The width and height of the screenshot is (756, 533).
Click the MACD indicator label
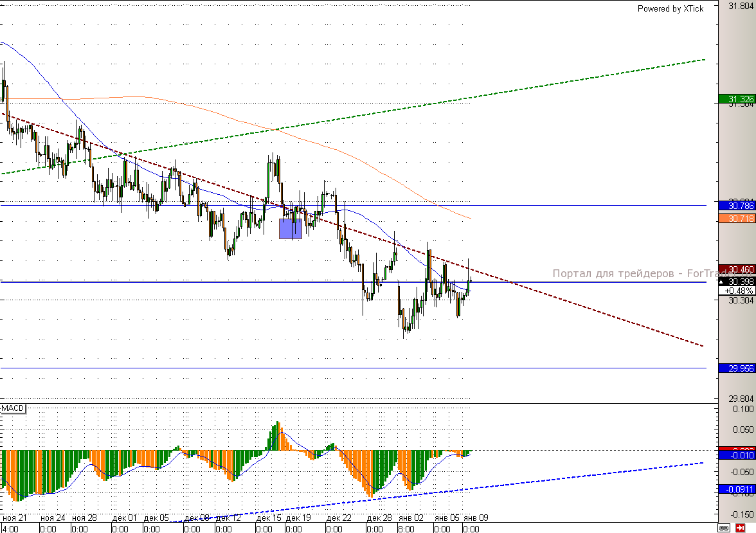point(13,409)
